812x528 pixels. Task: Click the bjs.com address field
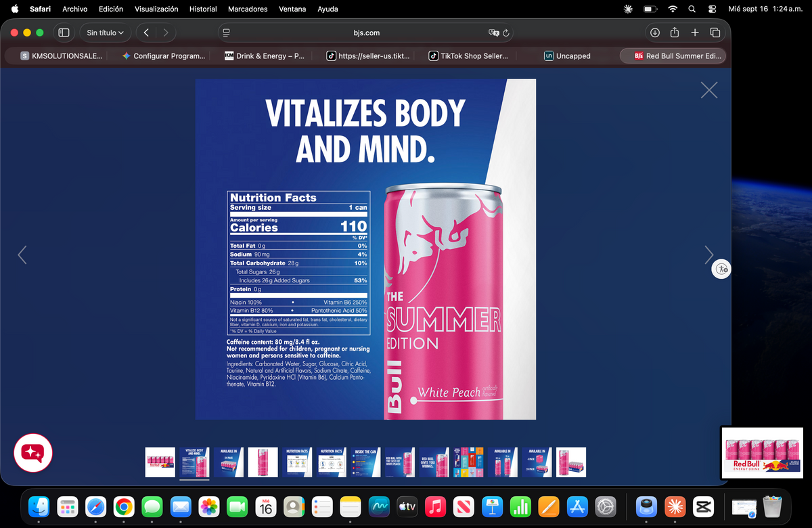tap(366, 32)
